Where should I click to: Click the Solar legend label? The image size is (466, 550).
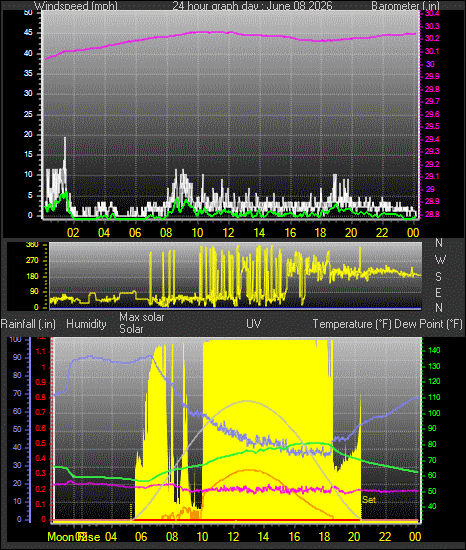(131, 329)
